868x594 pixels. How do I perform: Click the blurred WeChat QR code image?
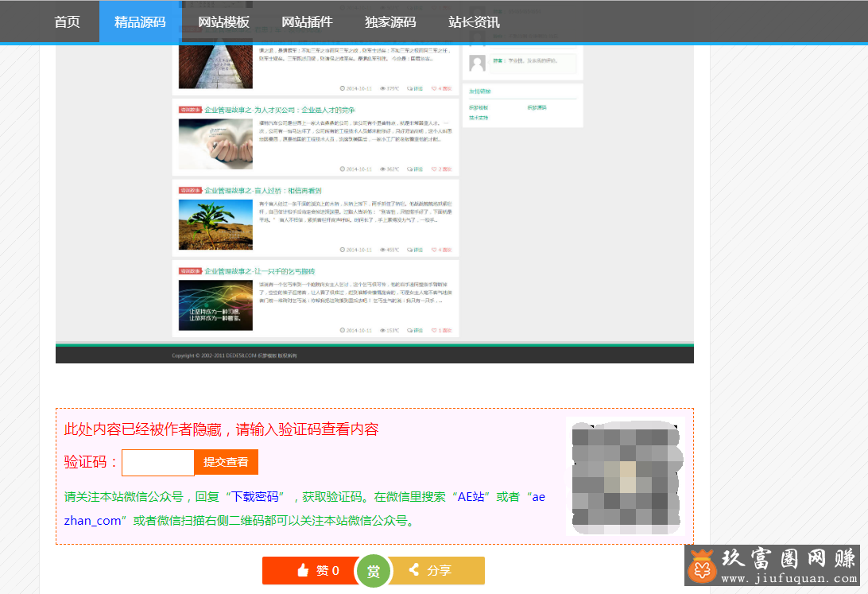coord(626,476)
